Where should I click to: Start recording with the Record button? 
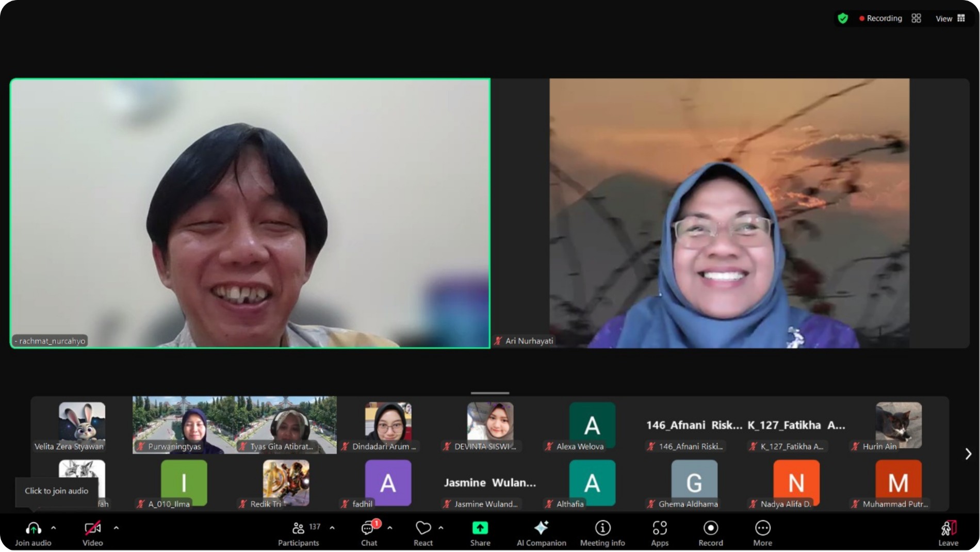(711, 533)
